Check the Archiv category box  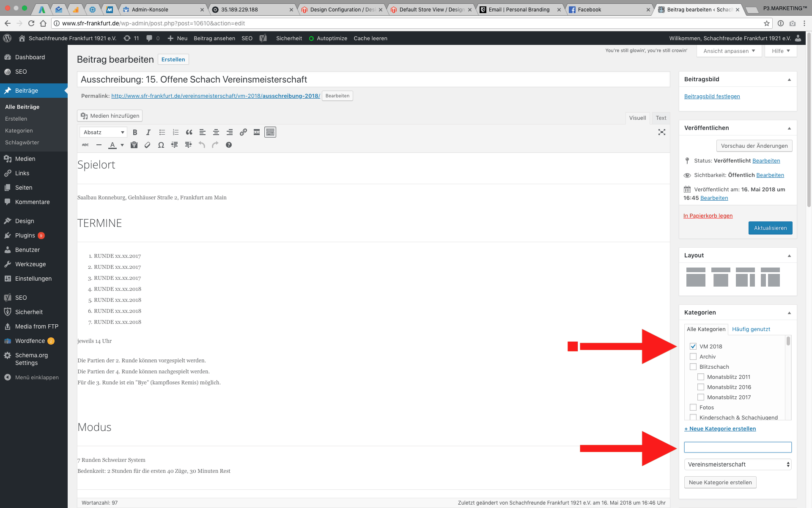coord(693,356)
